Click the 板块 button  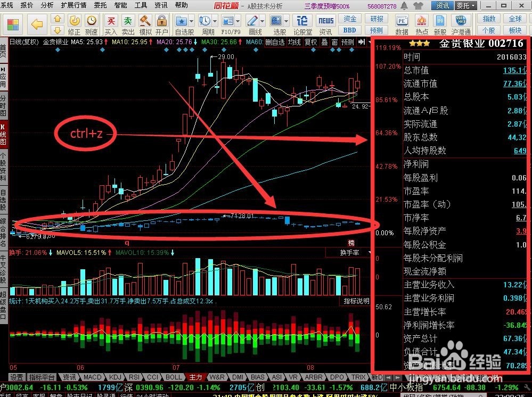[515, 30]
